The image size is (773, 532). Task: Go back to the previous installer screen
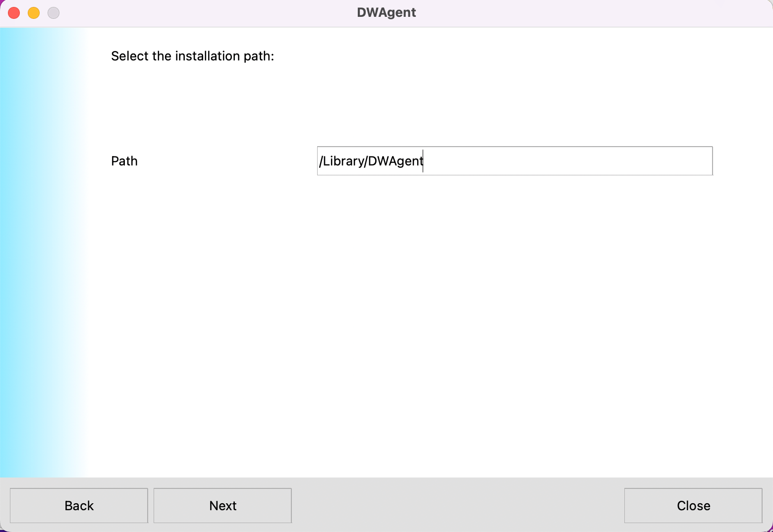pyautogui.click(x=78, y=505)
